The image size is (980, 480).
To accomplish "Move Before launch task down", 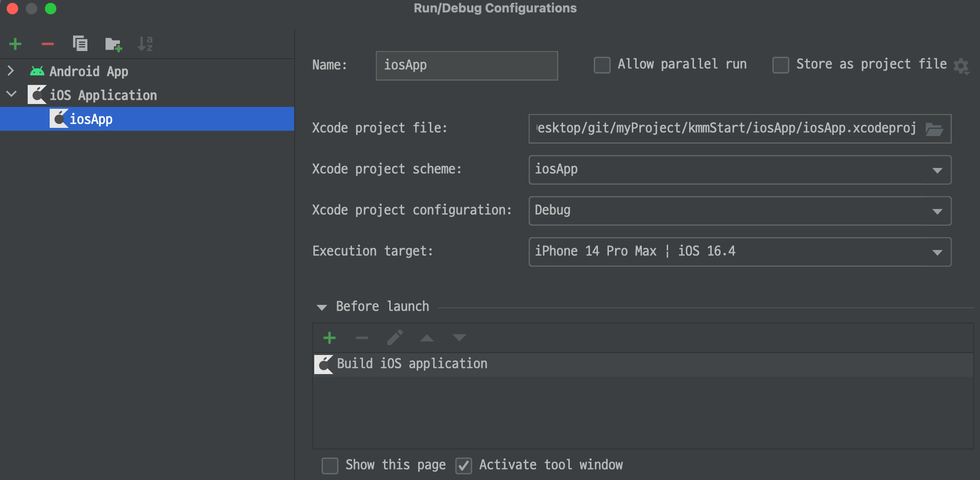I will click(x=459, y=338).
